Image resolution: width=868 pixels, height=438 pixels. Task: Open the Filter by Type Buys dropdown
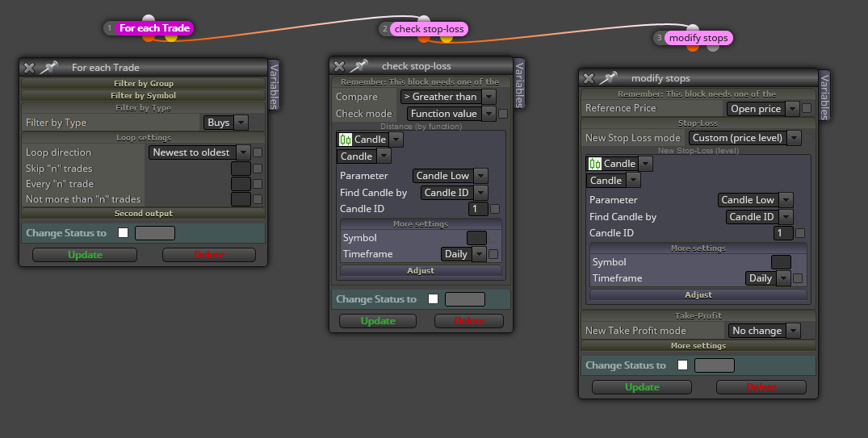tap(226, 123)
